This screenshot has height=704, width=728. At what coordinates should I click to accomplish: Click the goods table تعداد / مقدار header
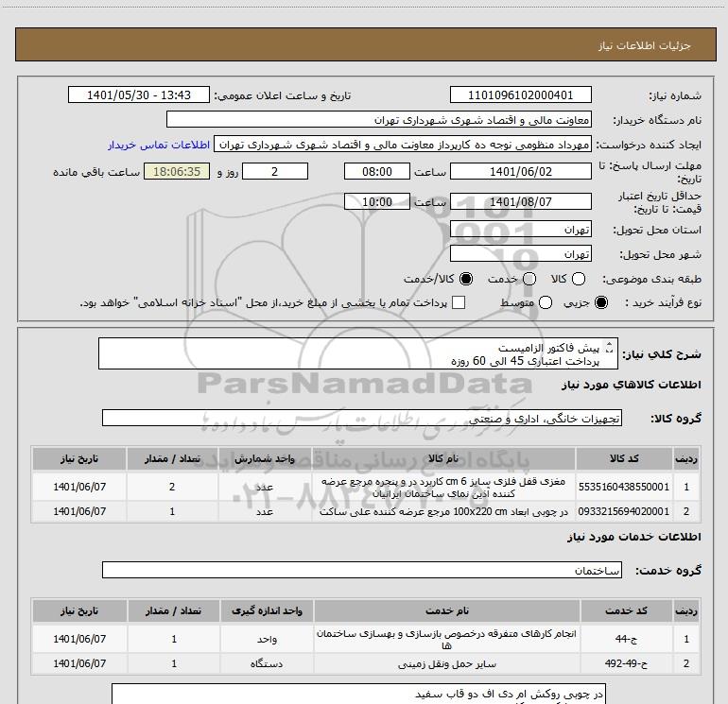(172, 458)
